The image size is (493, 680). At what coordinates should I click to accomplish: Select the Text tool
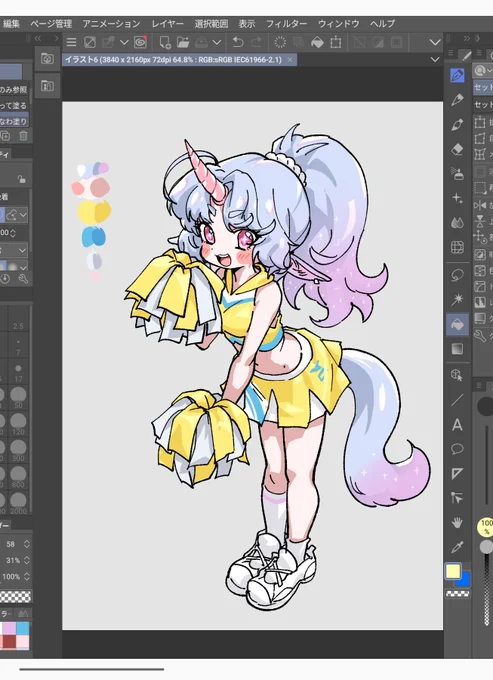pyautogui.click(x=457, y=425)
